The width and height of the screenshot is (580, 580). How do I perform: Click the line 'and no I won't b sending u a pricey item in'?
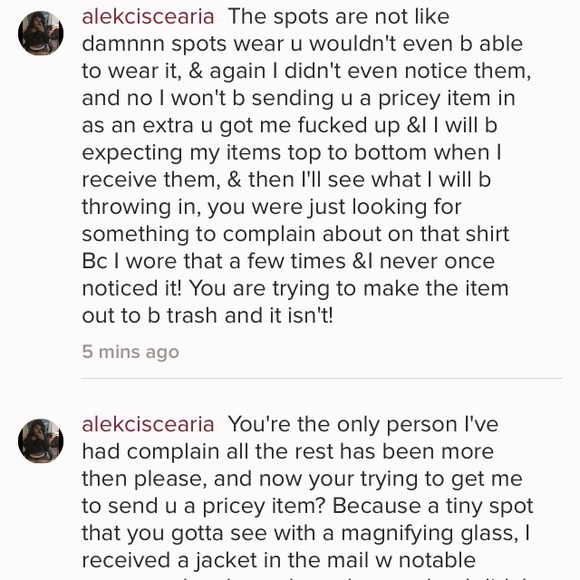(299, 98)
